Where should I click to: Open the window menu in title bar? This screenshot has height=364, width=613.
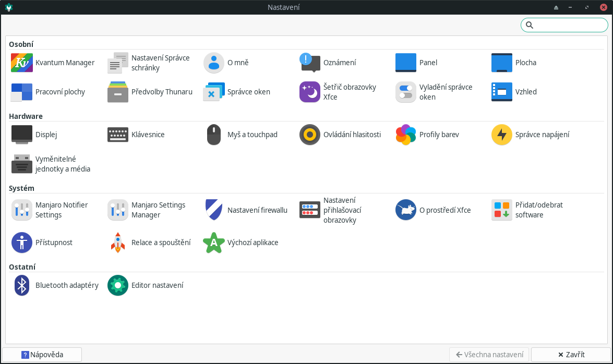9,7
